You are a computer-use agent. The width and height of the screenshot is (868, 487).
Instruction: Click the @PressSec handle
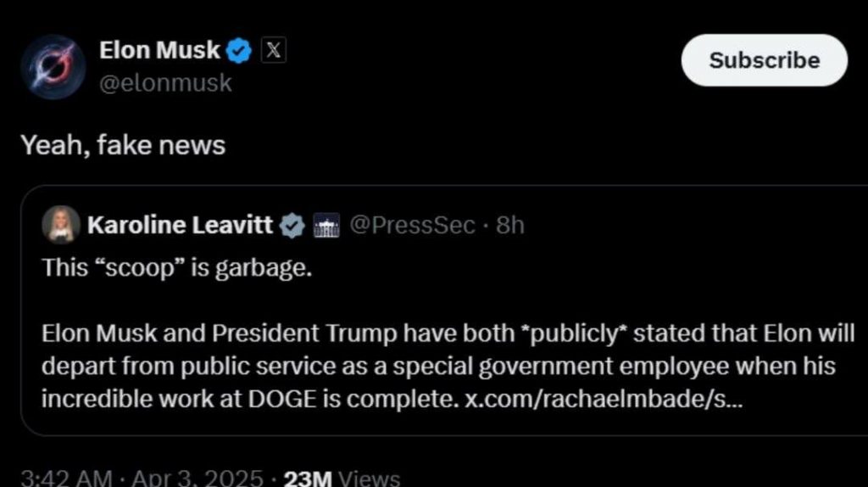412,226
